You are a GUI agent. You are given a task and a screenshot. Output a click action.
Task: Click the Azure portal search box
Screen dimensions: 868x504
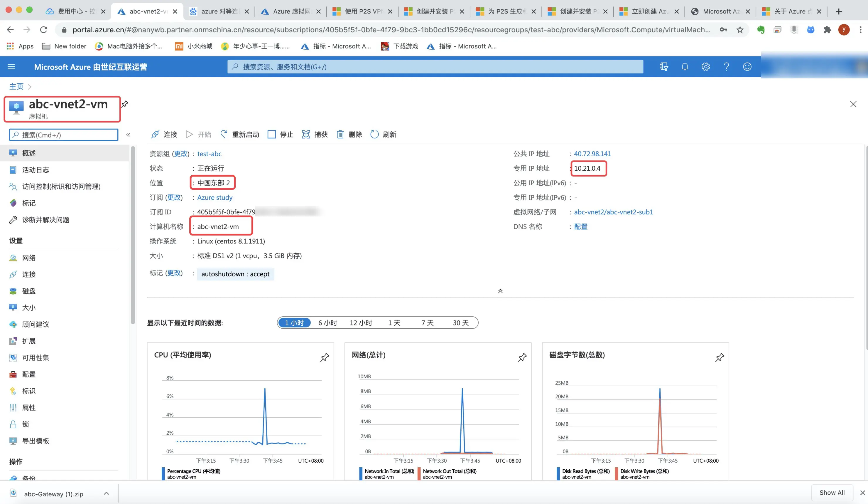pos(435,67)
